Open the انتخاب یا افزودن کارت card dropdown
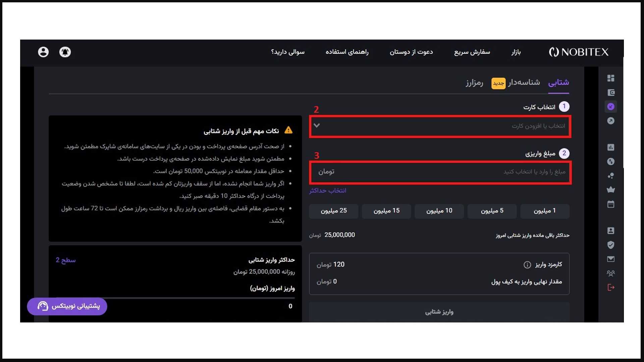This screenshot has width=644, height=362. 440,126
